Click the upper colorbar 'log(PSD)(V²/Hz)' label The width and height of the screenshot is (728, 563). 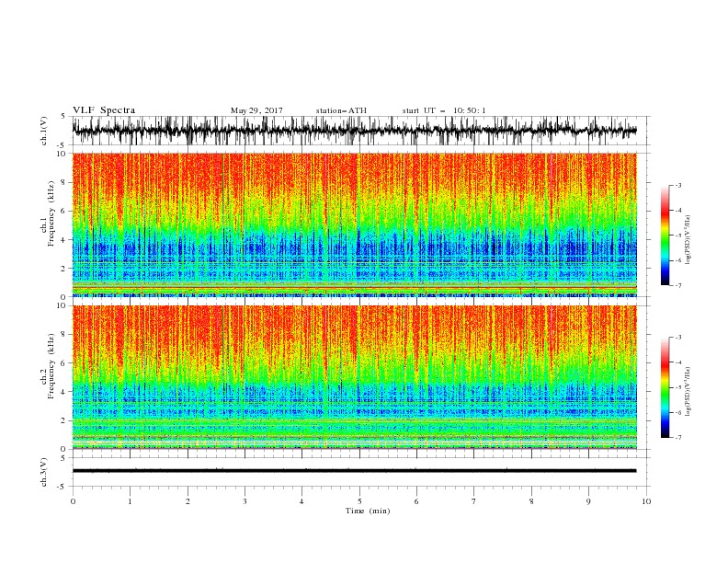[688, 240]
